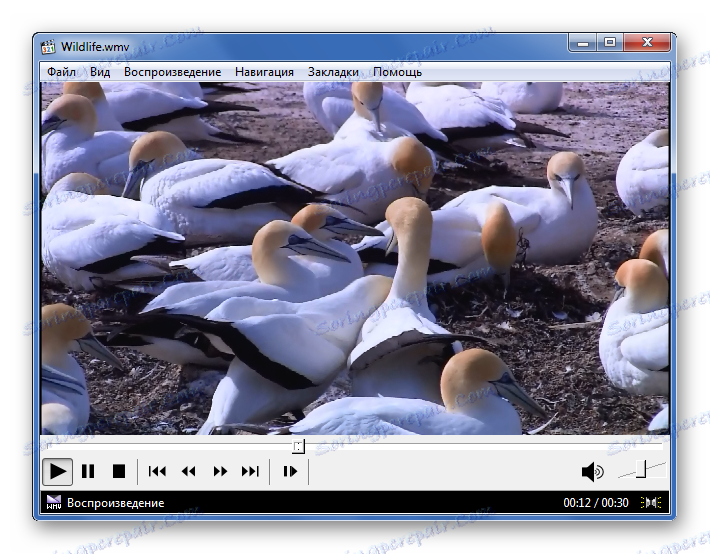The height and width of the screenshot is (554, 710).
Task: Minimize the player window
Action: [583, 43]
